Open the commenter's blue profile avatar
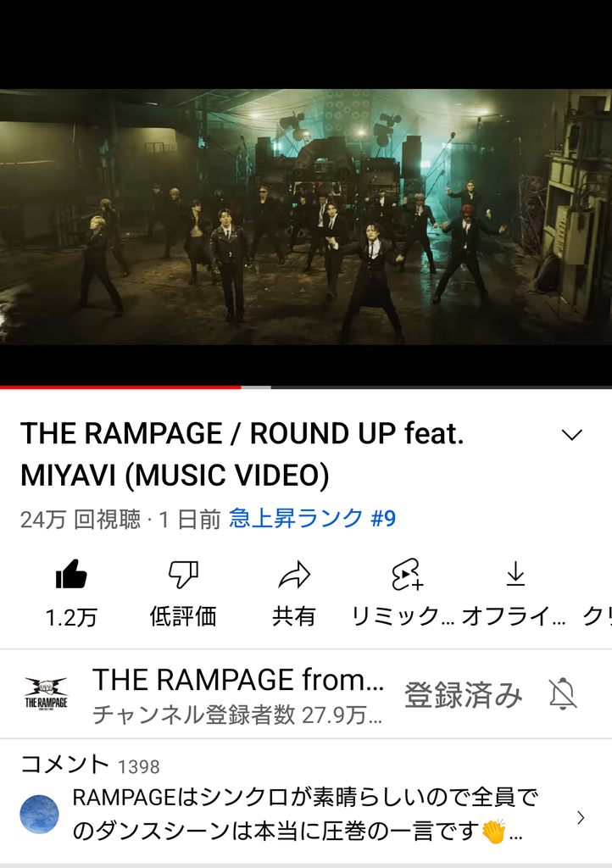The height and width of the screenshot is (868, 612). (39, 815)
